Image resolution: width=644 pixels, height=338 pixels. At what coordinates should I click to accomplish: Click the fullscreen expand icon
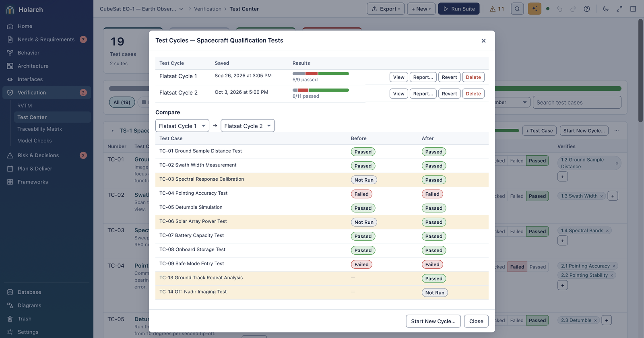click(619, 9)
